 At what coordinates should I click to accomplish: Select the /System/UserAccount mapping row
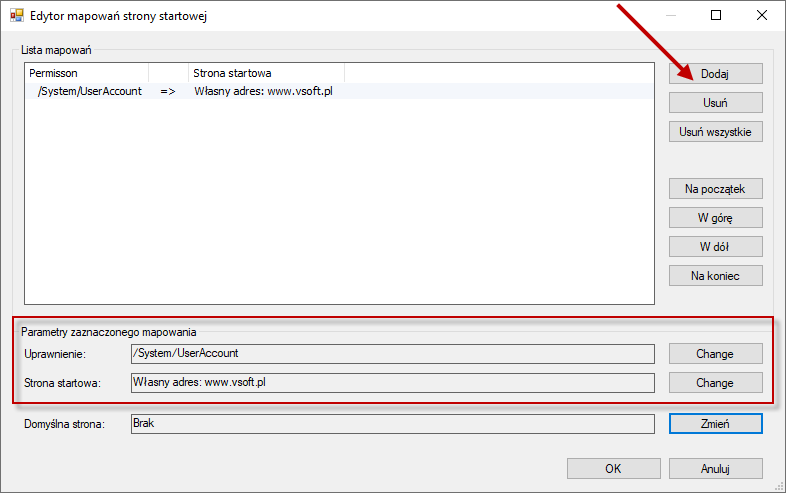pyautogui.click(x=339, y=91)
